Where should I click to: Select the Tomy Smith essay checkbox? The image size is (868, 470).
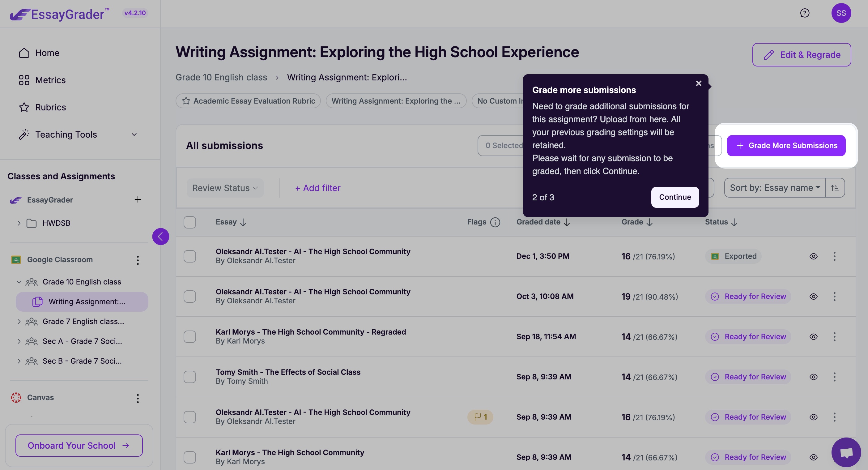(x=190, y=377)
